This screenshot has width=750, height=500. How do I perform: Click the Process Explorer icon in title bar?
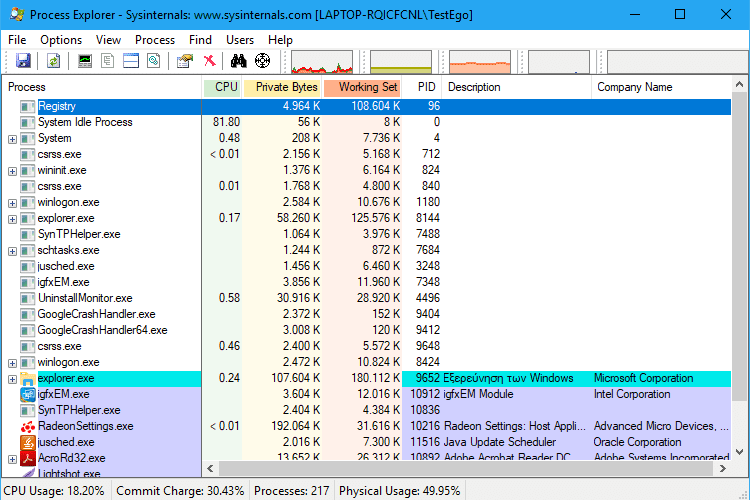(x=17, y=14)
